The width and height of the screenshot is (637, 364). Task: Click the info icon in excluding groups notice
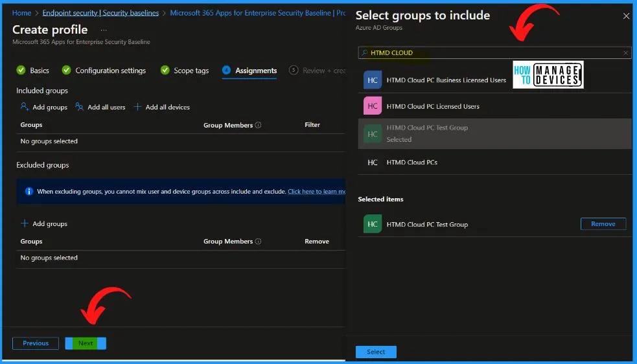(x=29, y=191)
